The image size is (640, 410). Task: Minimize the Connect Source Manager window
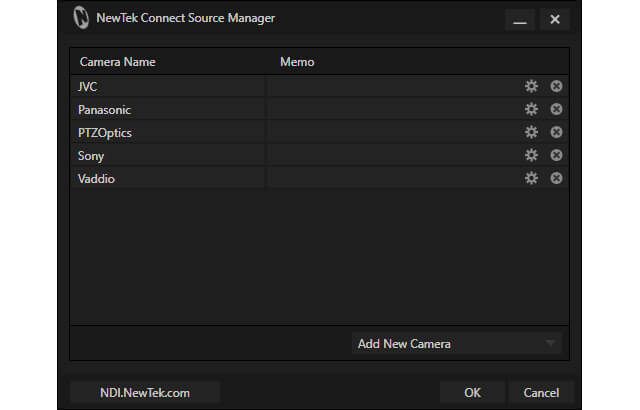(520, 19)
